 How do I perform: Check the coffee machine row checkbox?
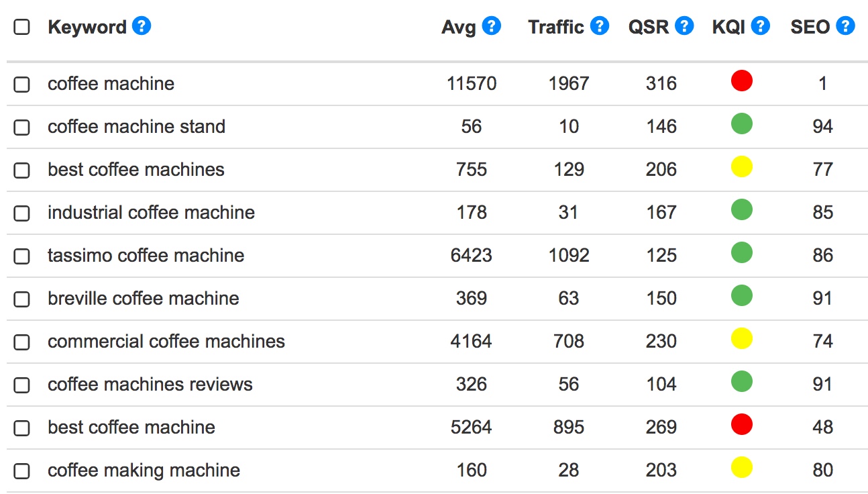[x=21, y=83]
